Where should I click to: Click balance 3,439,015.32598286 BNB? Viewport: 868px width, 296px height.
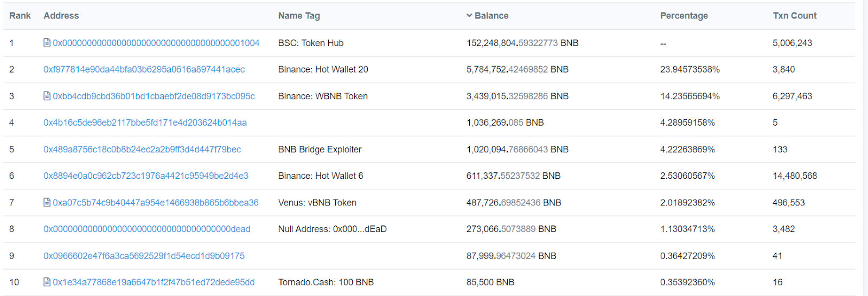(518, 96)
